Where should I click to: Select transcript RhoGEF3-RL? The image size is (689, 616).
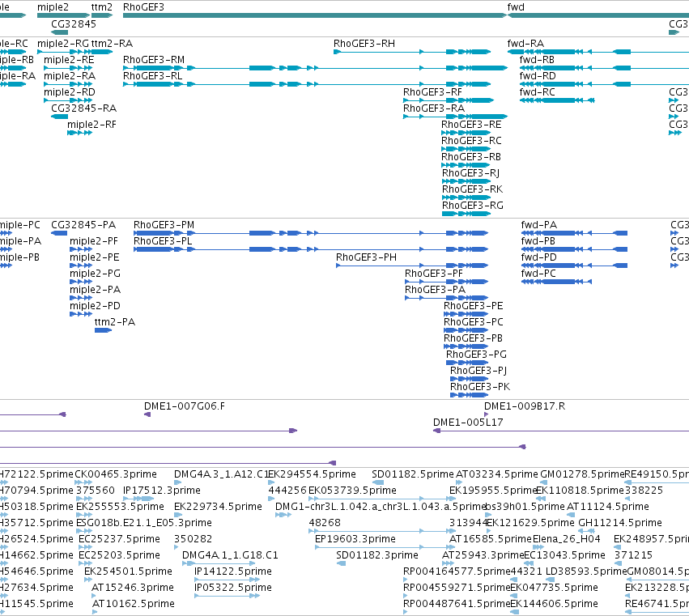coord(152,76)
